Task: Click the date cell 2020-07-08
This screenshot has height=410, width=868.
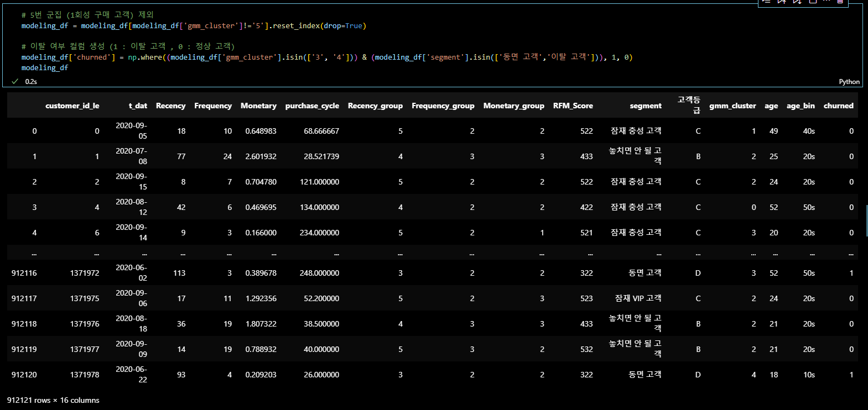Action: (132, 156)
